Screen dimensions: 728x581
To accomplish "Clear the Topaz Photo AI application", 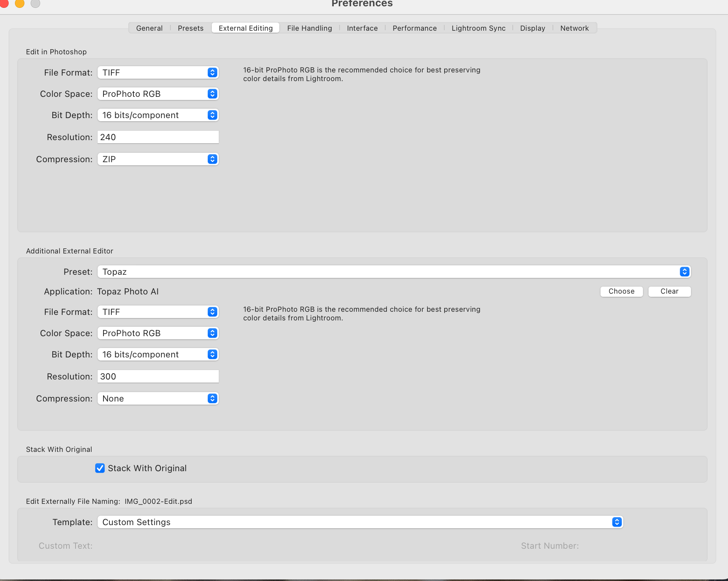I will pos(669,291).
